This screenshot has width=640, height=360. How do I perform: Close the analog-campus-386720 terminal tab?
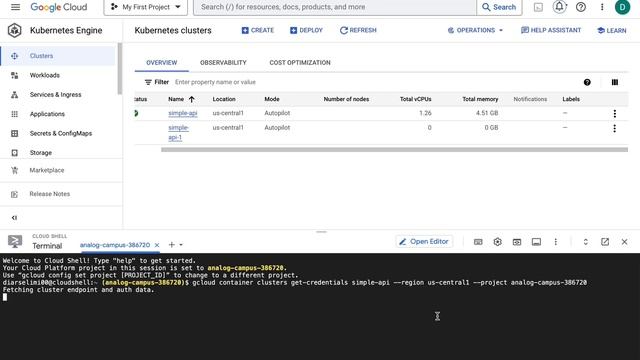point(157,245)
